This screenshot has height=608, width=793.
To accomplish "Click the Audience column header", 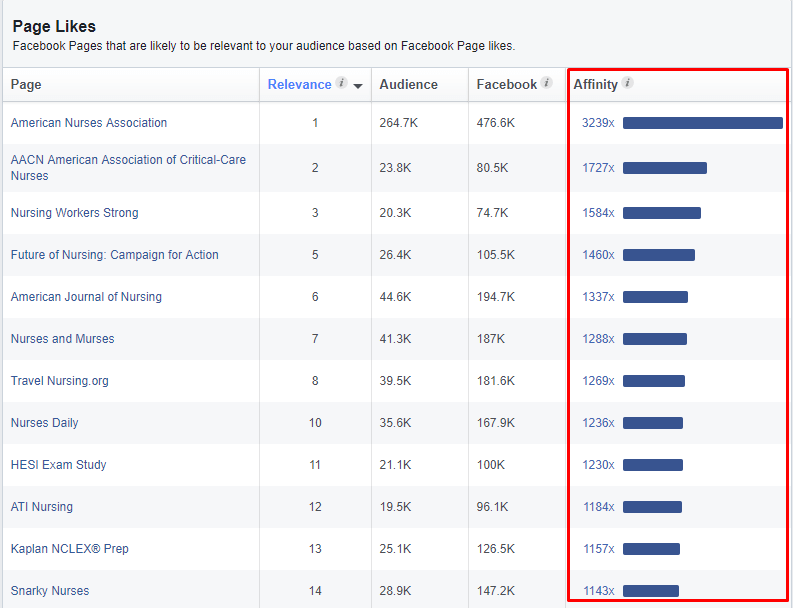I will pos(409,84).
